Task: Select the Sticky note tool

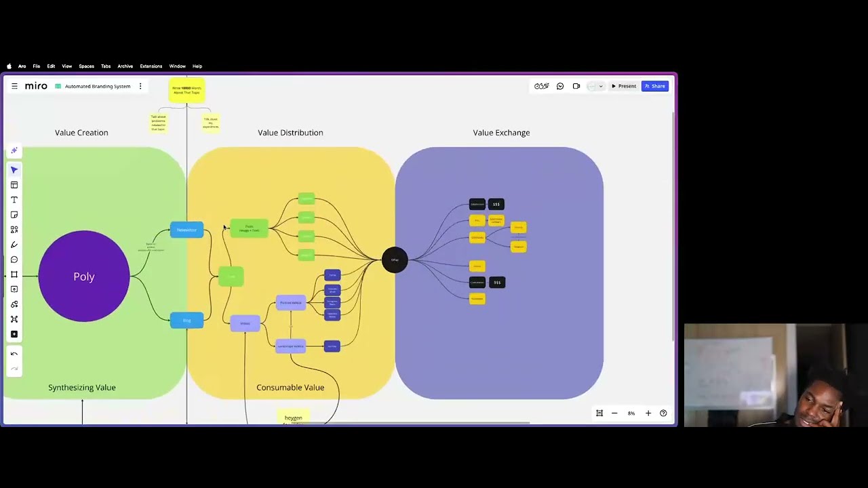Action: pos(14,215)
